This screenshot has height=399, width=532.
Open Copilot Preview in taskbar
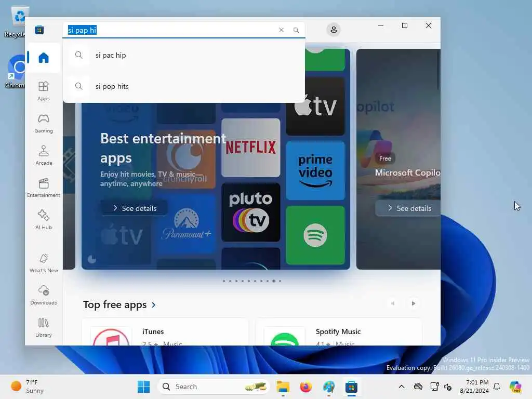pyautogui.click(x=515, y=387)
